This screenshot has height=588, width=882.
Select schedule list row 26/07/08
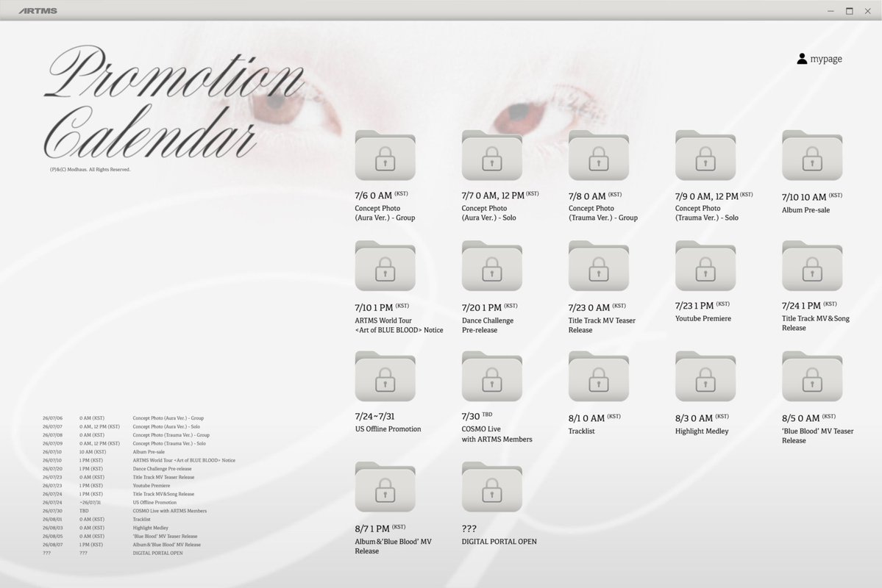(x=126, y=435)
